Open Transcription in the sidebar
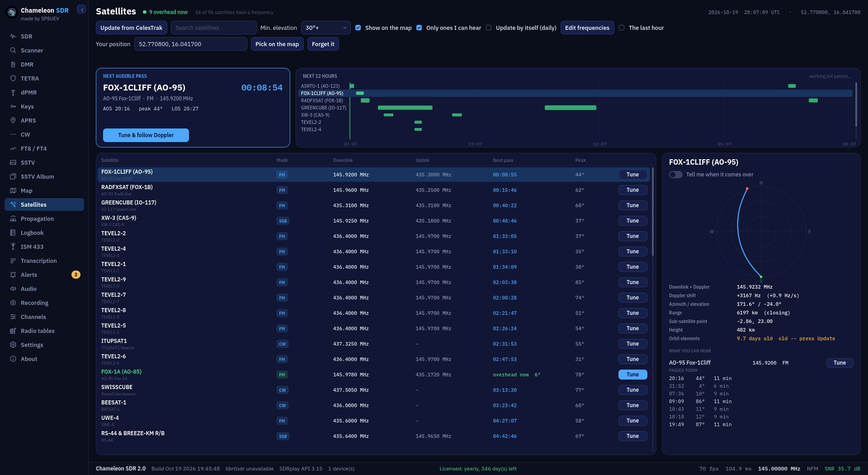This screenshot has height=475, width=868. pyautogui.click(x=44, y=261)
